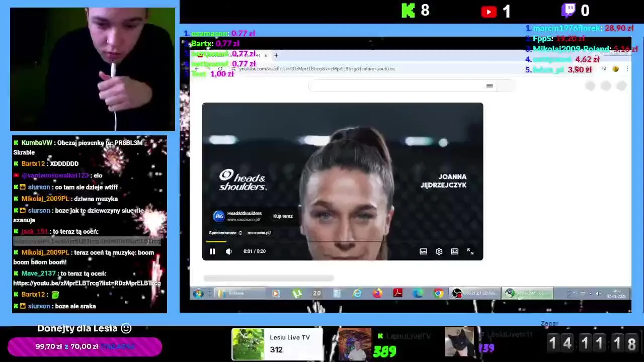The height and width of the screenshot is (362, 644).
Task: Open the Kokuine folder taskbar item
Action: [241, 293]
